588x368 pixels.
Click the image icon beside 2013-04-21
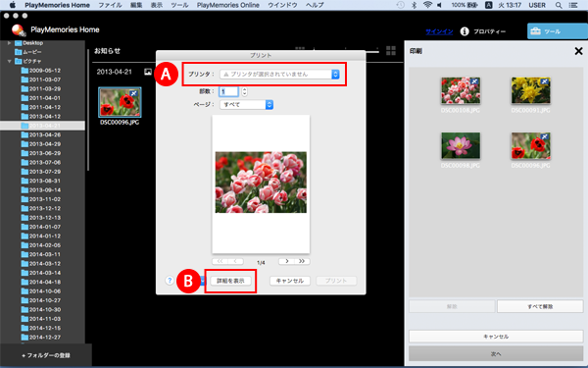point(148,72)
